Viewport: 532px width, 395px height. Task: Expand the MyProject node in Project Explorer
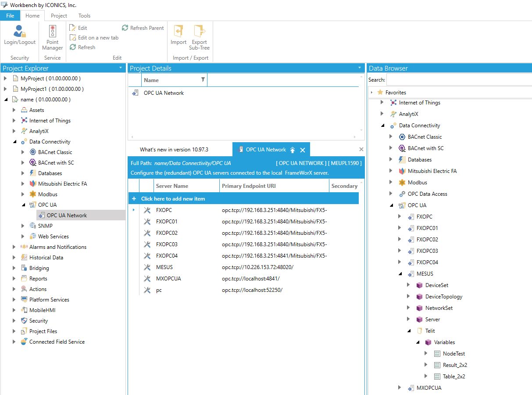pyautogui.click(x=6, y=79)
